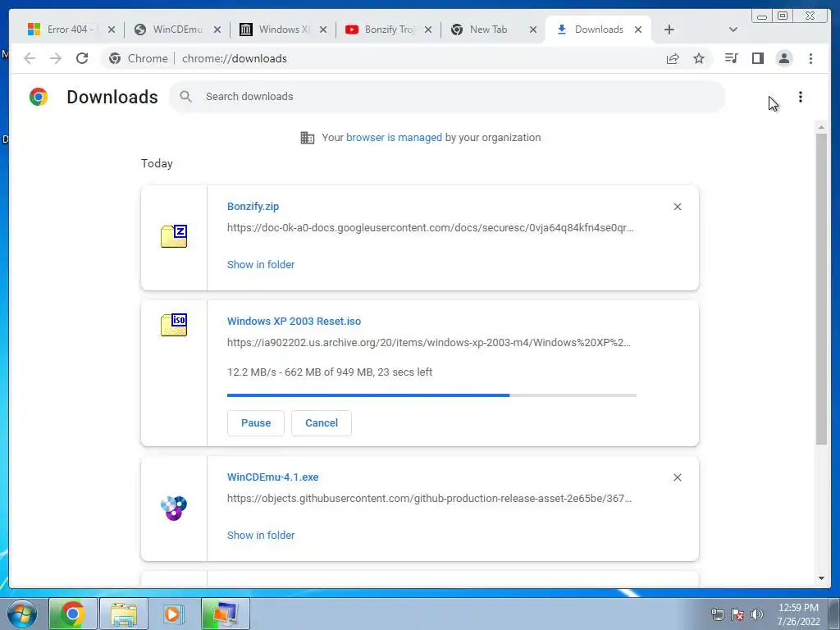Open Downloads page more actions menu

point(801,97)
